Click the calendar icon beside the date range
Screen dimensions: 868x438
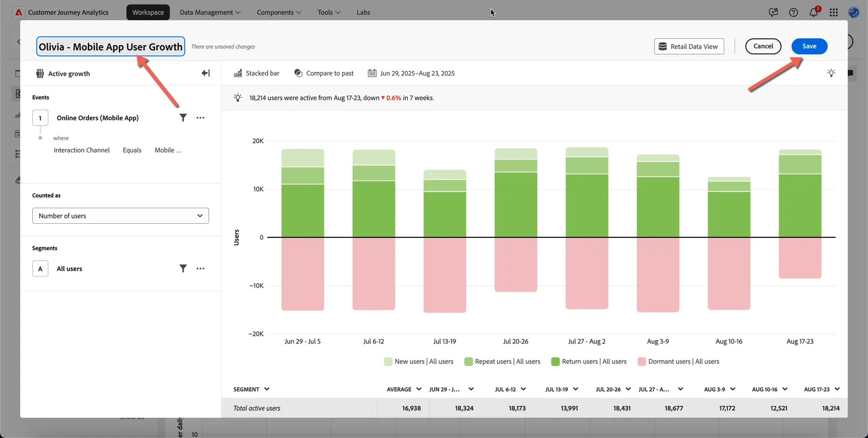click(372, 73)
